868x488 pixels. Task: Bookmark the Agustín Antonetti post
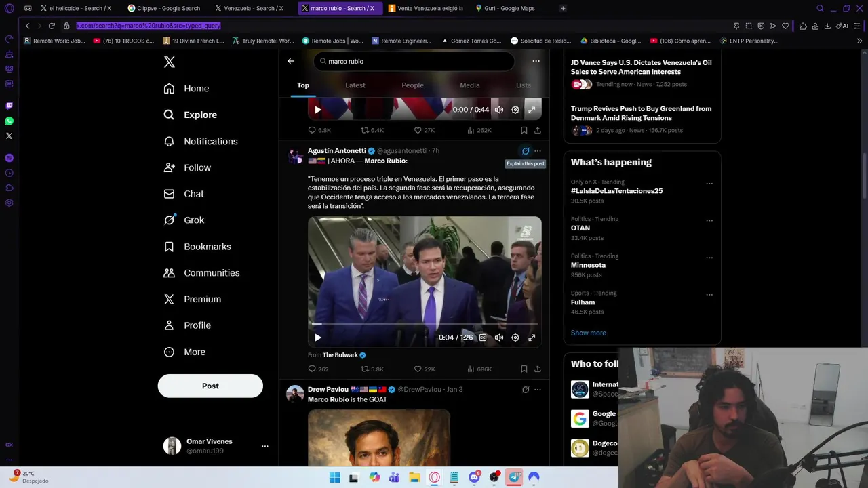pos(524,369)
